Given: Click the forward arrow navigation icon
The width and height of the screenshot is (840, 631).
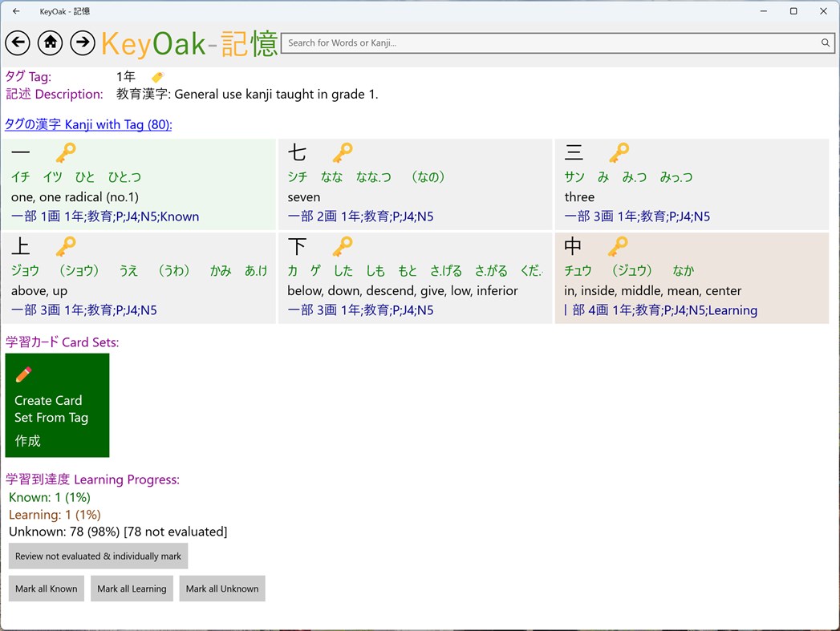Looking at the screenshot, I should [x=83, y=42].
